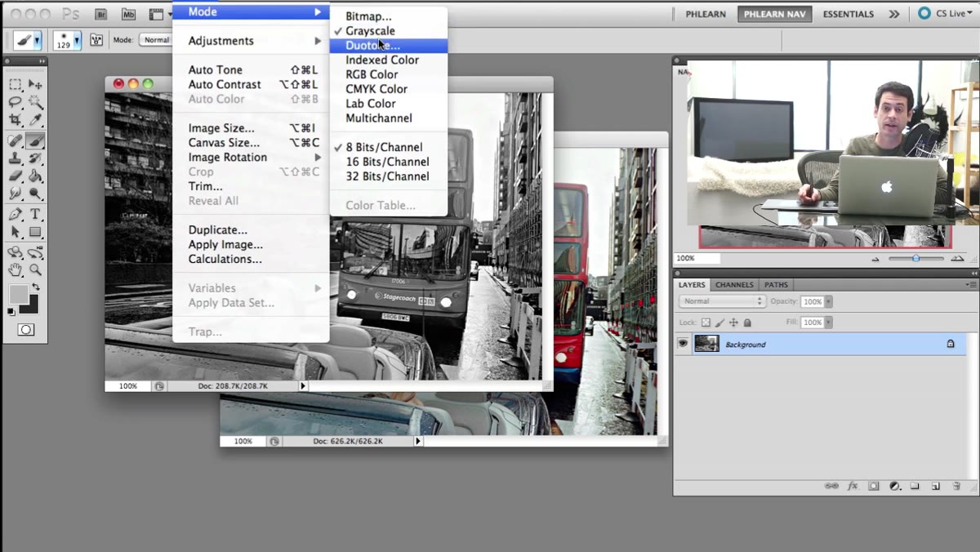Click the brush panel toggle icon
The width and height of the screenshot is (980, 552).
(96, 40)
